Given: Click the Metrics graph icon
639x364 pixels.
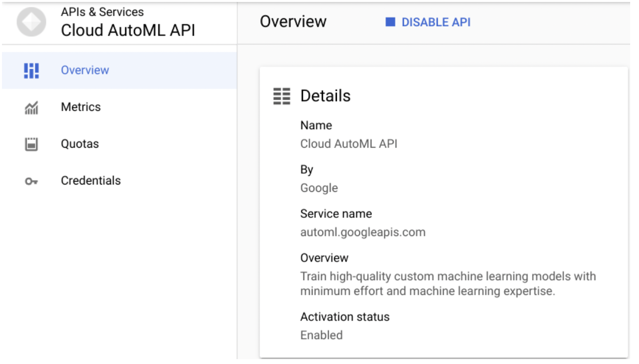Looking at the screenshot, I should coord(30,107).
